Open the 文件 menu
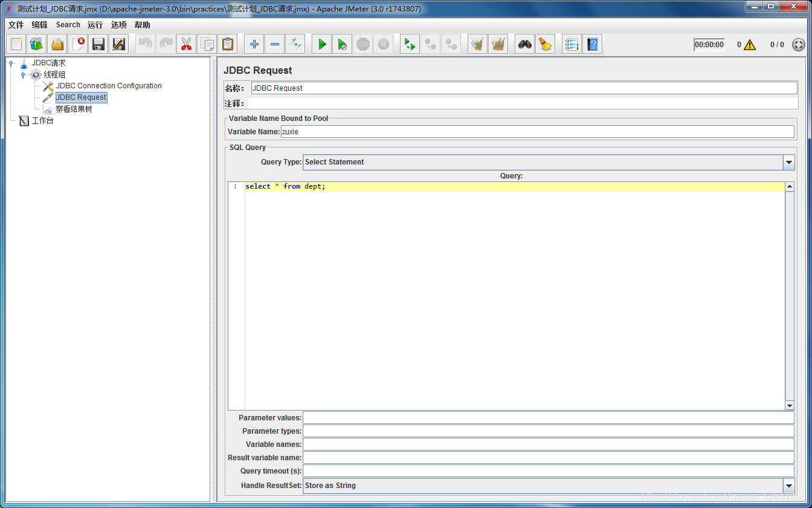The width and height of the screenshot is (812, 508). pyautogui.click(x=16, y=25)
